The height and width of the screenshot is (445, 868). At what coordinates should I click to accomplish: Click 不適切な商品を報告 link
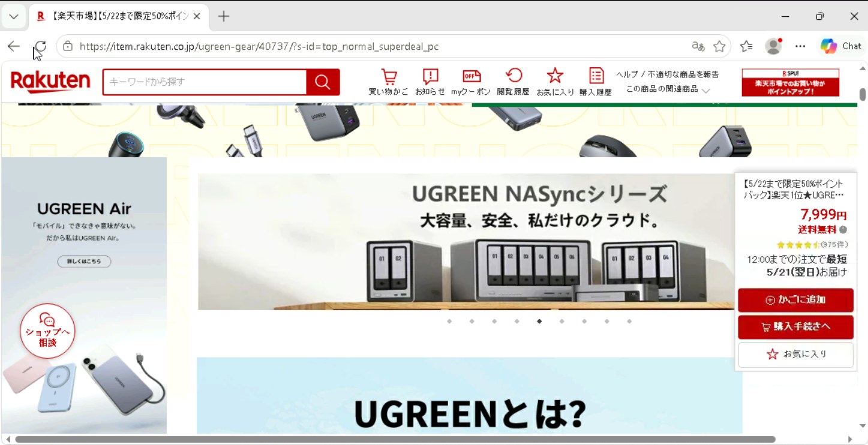point(683,74)
